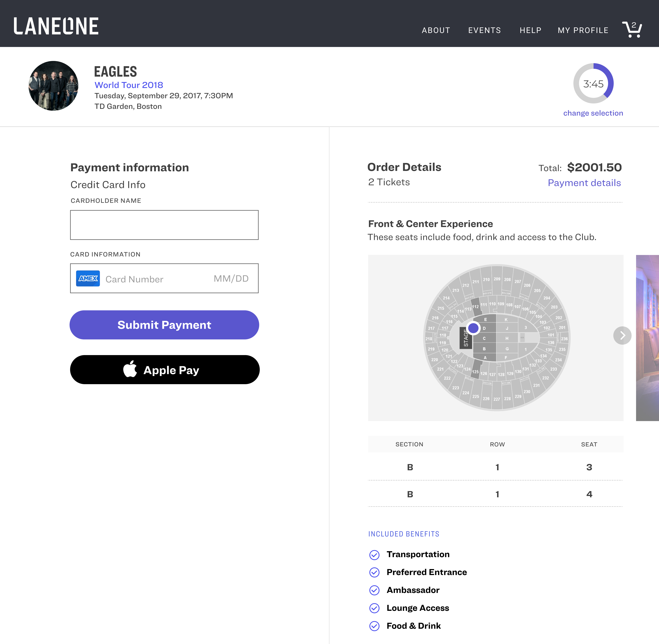Click the Food & Drink check icon
This screenshot has width=659, height=644.
[x=374, y=626]
